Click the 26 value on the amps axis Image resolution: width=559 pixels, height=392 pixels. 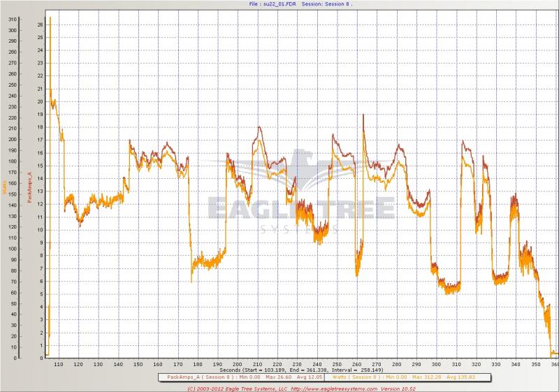point(40,24)
